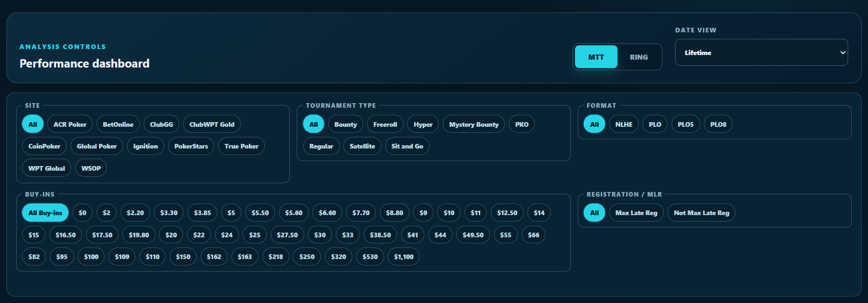Filter by $16.50 buy-in
Image resolution: width=868 pixels, height=303 pixels.
66,235
